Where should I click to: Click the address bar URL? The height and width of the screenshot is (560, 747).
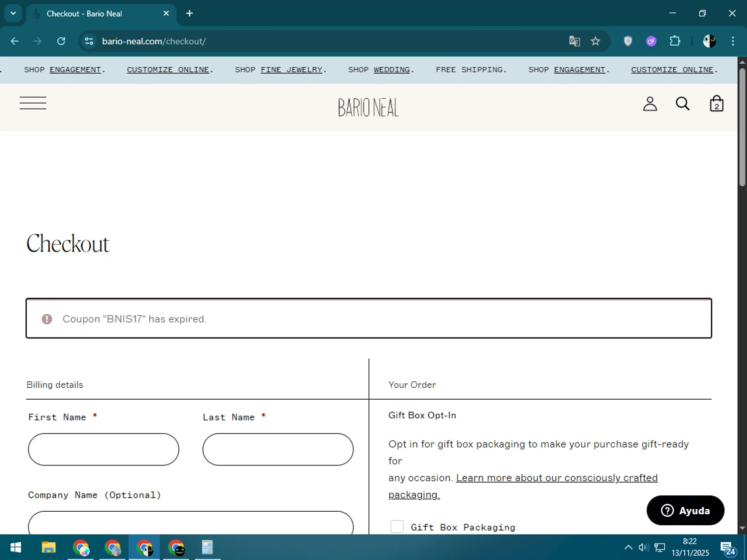[x=154, y=41]
